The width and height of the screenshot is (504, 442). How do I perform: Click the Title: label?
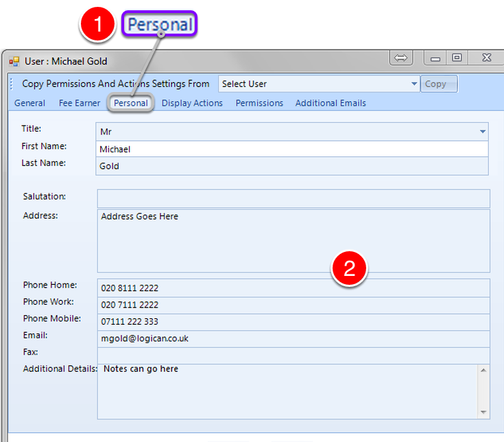click(x=31, y=128)
